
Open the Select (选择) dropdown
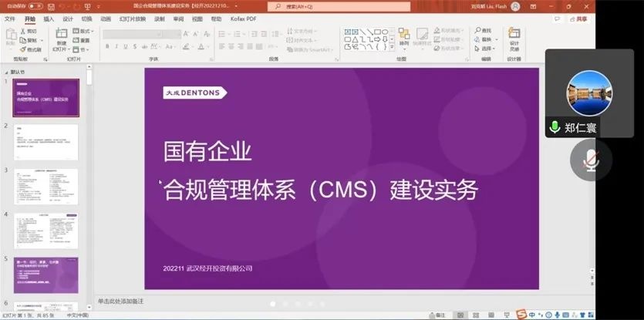point(485,49)
